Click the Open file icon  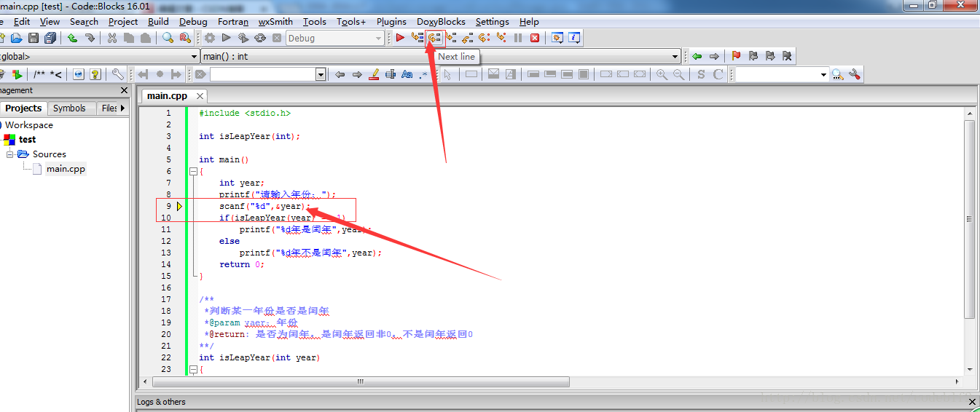16,38
